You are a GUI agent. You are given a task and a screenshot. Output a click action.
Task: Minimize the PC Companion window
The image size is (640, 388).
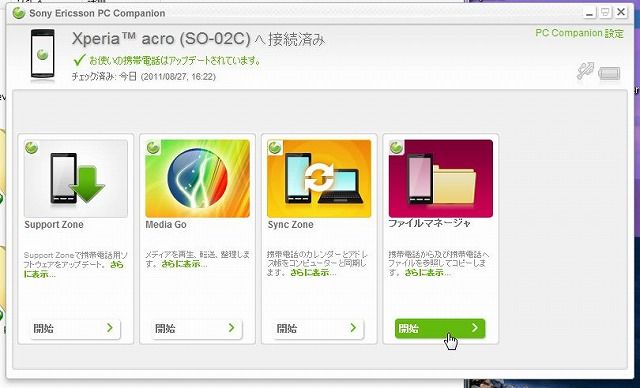pos(589,12)
